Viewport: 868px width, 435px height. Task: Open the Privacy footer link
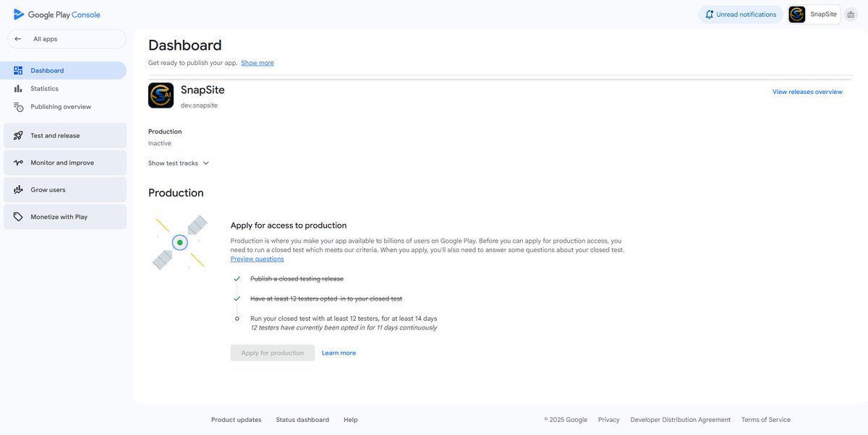click(609, 420)
